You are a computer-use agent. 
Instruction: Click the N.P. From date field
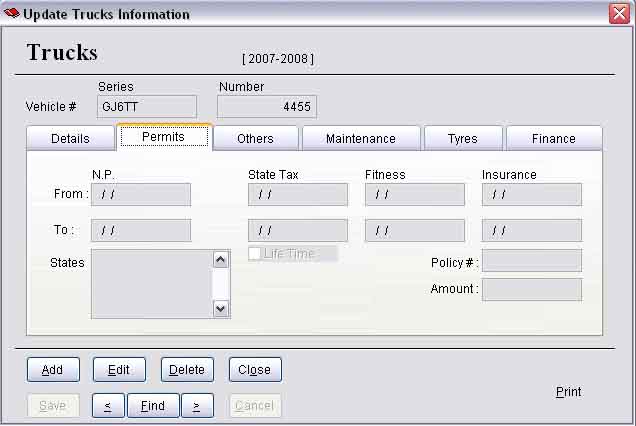[x=140, y=195]
